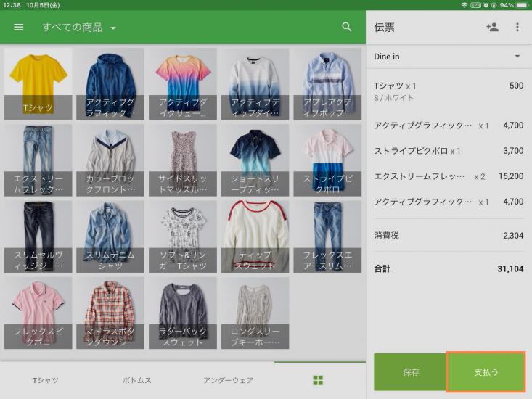532x399 pixels.
Task: Tap the 伝票 ticket header title
Action: pos(384,28)
